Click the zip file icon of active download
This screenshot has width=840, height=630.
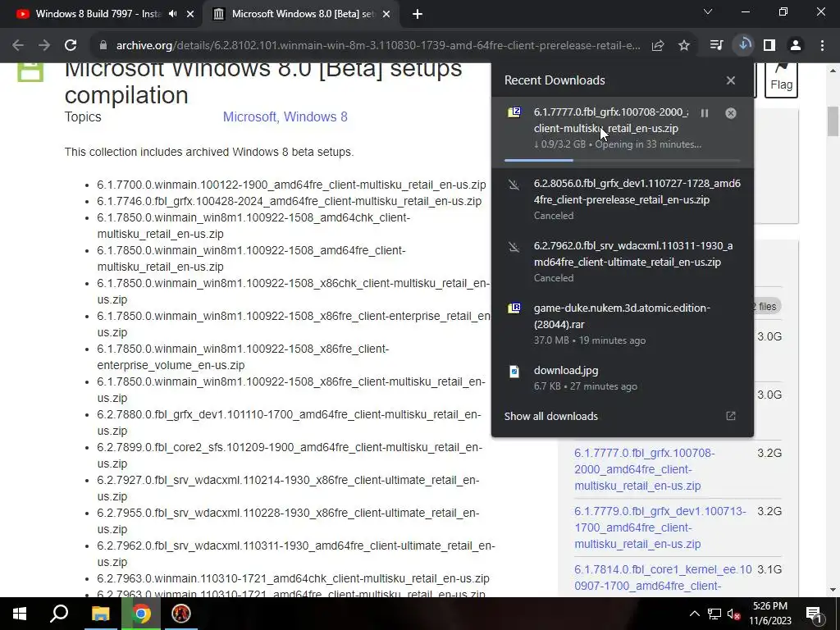pos(514,112)
